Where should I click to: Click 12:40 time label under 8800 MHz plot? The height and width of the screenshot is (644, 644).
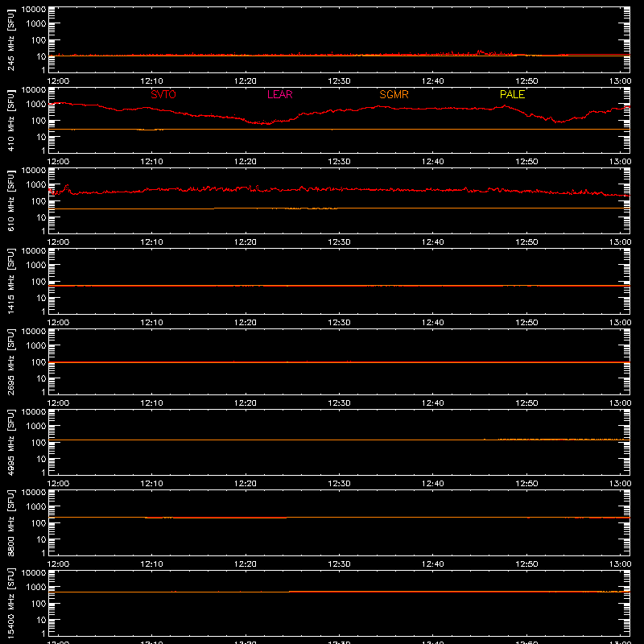point(433,564)
